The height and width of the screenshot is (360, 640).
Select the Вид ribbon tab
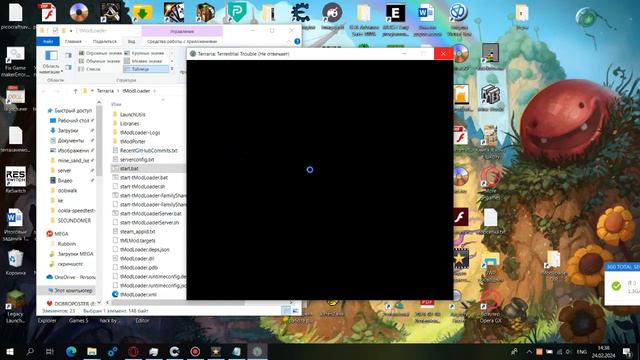(131, 41)
